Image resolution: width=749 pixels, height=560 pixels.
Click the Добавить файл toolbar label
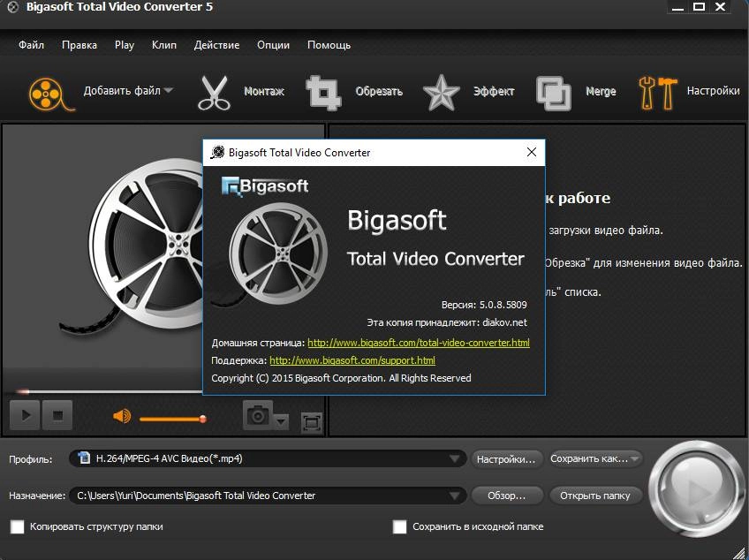[122, 90]
